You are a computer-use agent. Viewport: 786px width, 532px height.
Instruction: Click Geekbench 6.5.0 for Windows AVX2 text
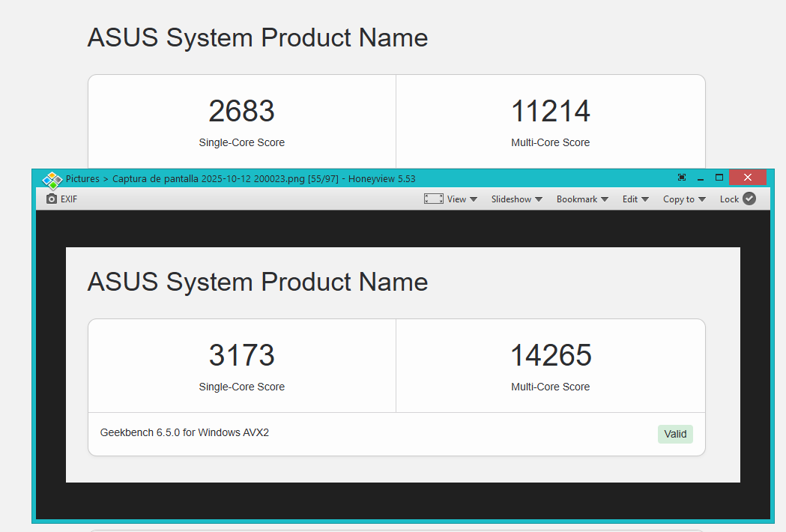click(x=184, y=432)
